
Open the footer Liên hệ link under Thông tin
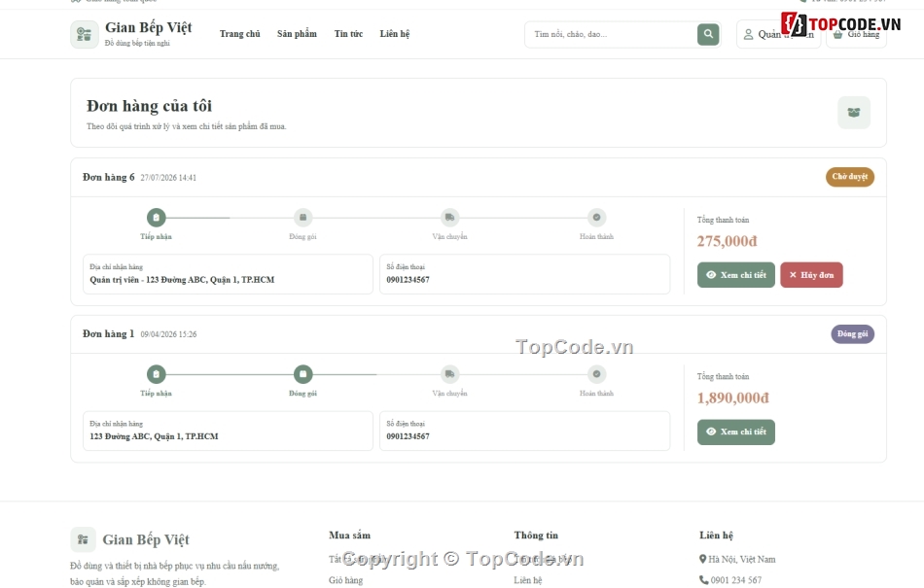528,580
